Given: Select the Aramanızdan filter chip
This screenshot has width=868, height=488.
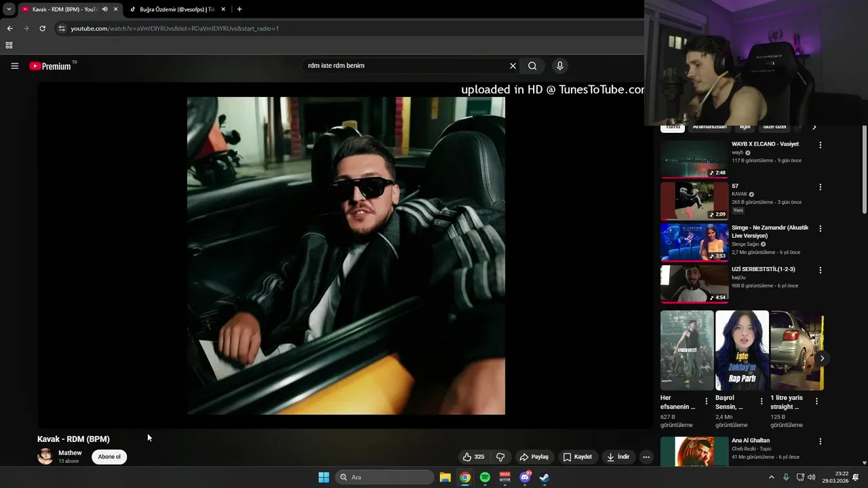Looking at the screenshot, I should [709, 127].
